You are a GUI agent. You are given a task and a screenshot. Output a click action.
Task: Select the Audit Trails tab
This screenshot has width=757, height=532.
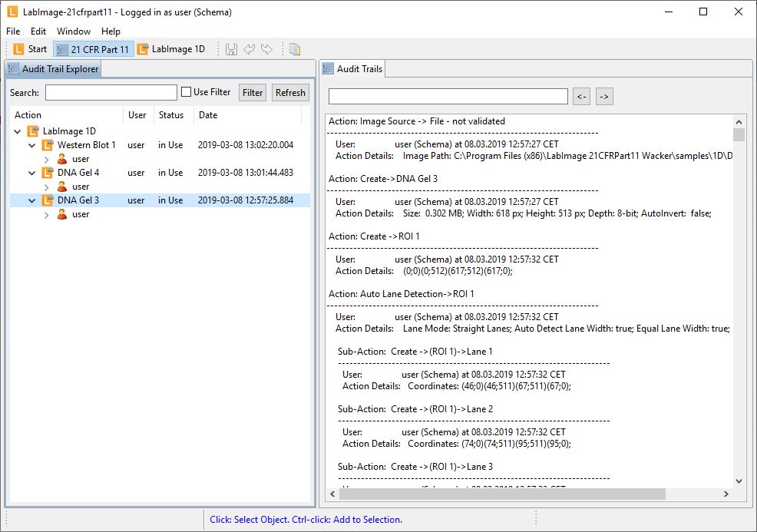click(x=353, y=69)
